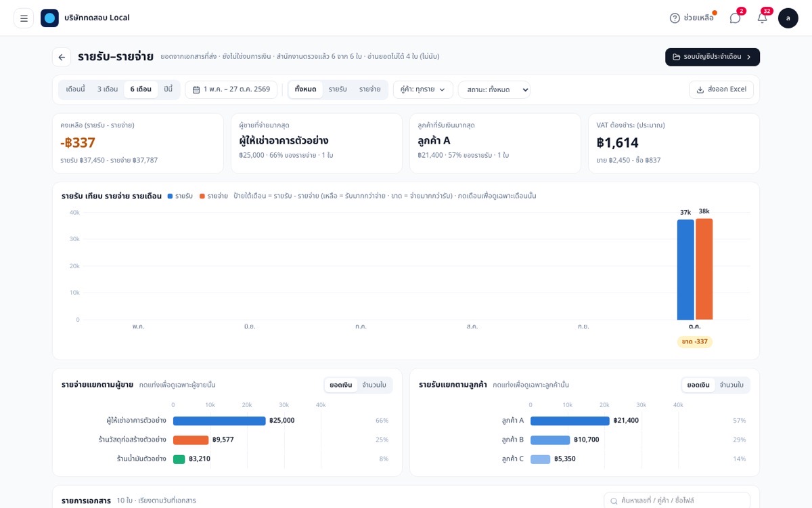Click the blue company logo icon

tap(49, 18)
